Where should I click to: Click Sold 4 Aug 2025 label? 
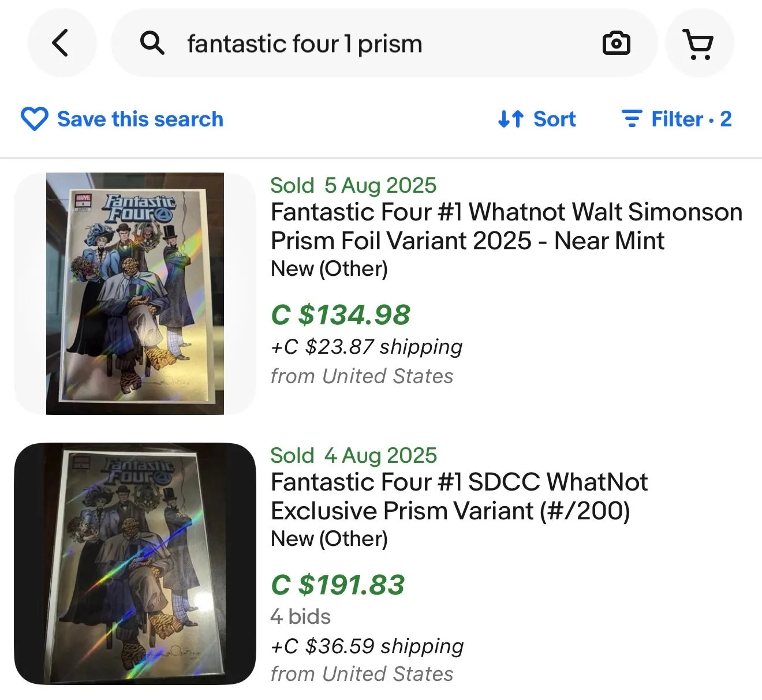pos(353,455)
